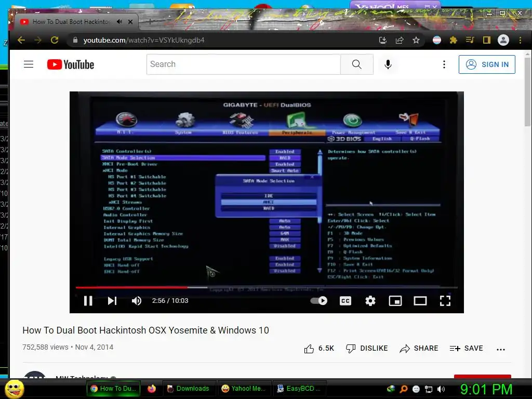Open the Chrome extensions puzzle icon
This screenshot has width=532, height=399.
pyautogui.click(x=453, y=41)
